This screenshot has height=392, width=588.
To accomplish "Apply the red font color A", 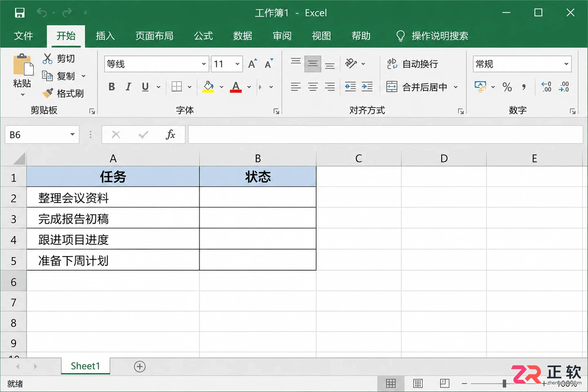I will (x=236, y=87).
